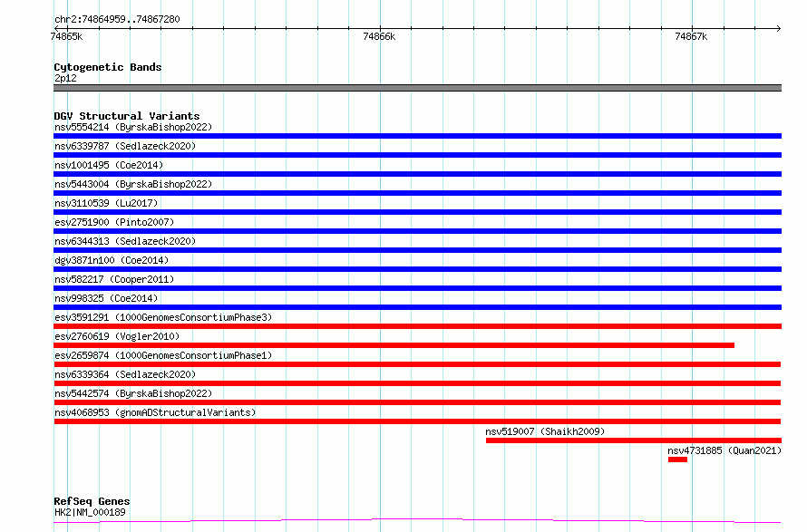
Task: Select the blue bar under nsv3110539
Action: pos(417,212)
